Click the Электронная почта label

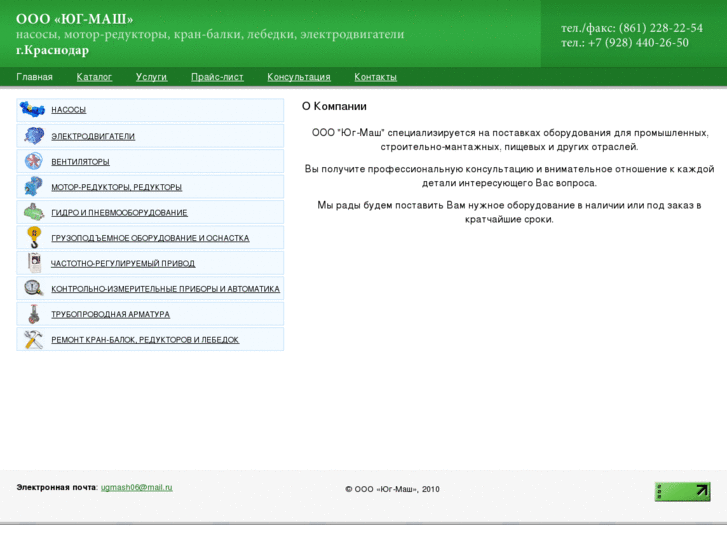[x=57, y=487]
